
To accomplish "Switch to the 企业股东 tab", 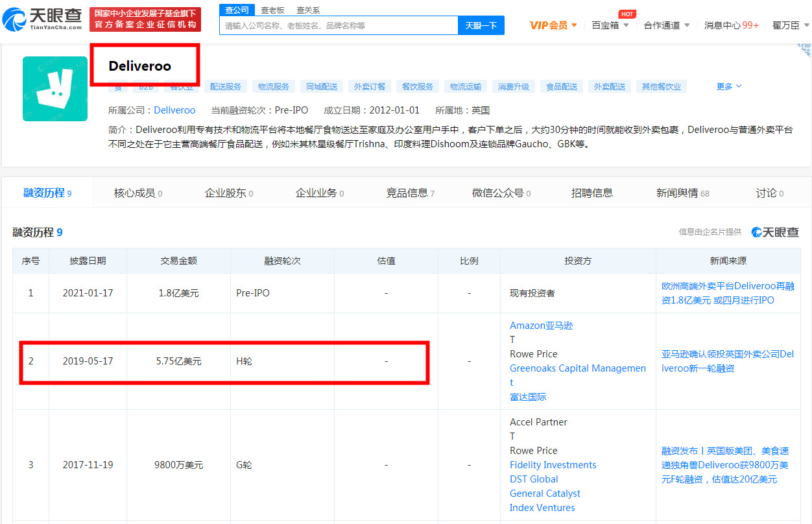I will point(229,193).
